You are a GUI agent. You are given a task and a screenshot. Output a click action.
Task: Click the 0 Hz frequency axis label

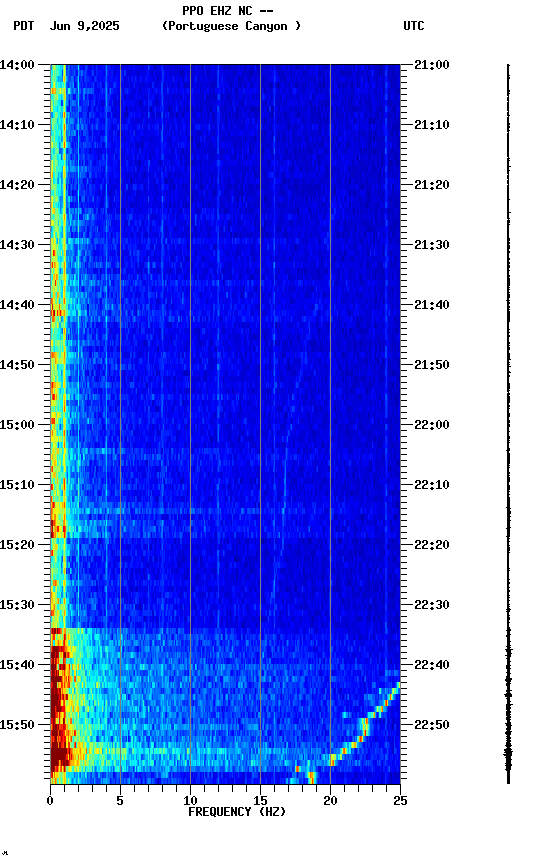pos(50,801)
